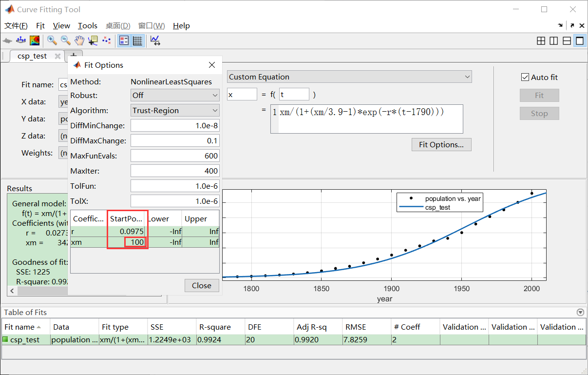
Task: Open the 桌面(D) menu
Action: (x=118, y=25)
